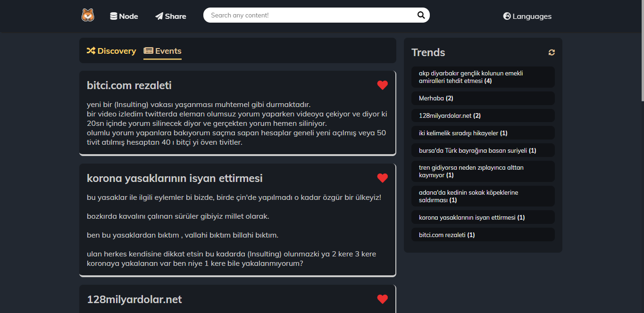The image size is (644, 313).
Task: Like the bitci.com rezaleti post heart
Action: [382, 85]
